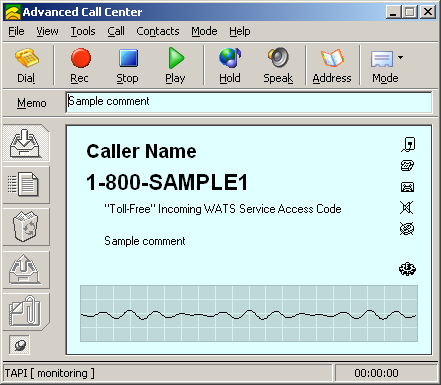Click the gear settings icon above the waveform
This screenshot has width=441, height=385.
tap(407, 269)
